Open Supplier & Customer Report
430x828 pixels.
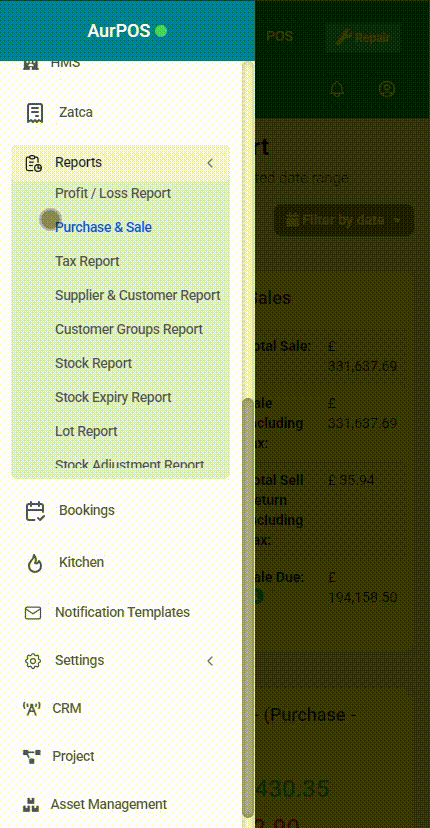(137, 295)
